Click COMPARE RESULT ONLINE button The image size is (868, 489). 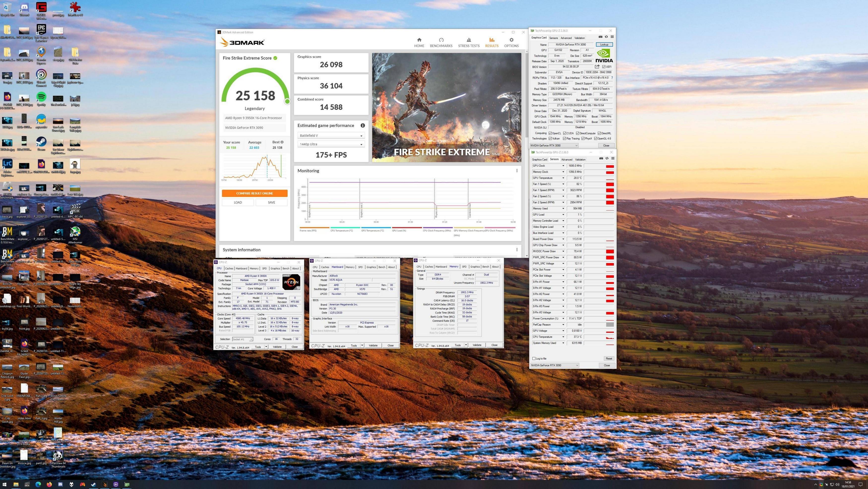(x=254, y=193)
